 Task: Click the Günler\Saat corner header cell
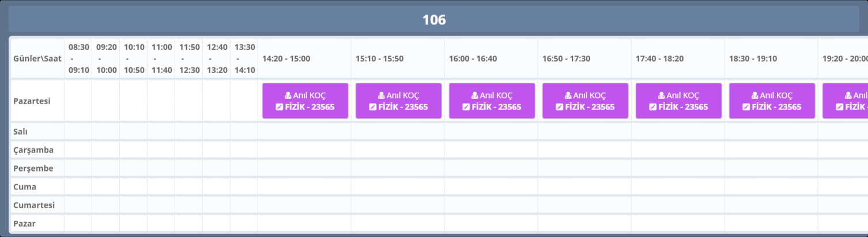tap(37, 59)
